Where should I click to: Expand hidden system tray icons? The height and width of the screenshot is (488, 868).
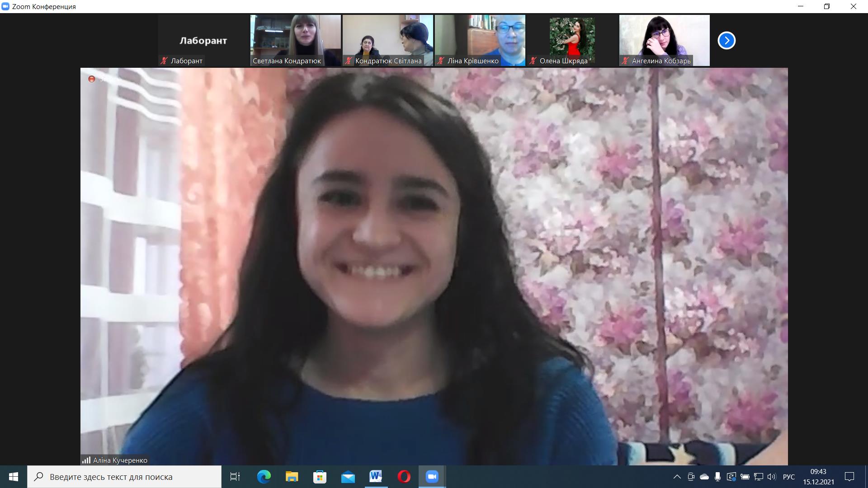[677, 477]
